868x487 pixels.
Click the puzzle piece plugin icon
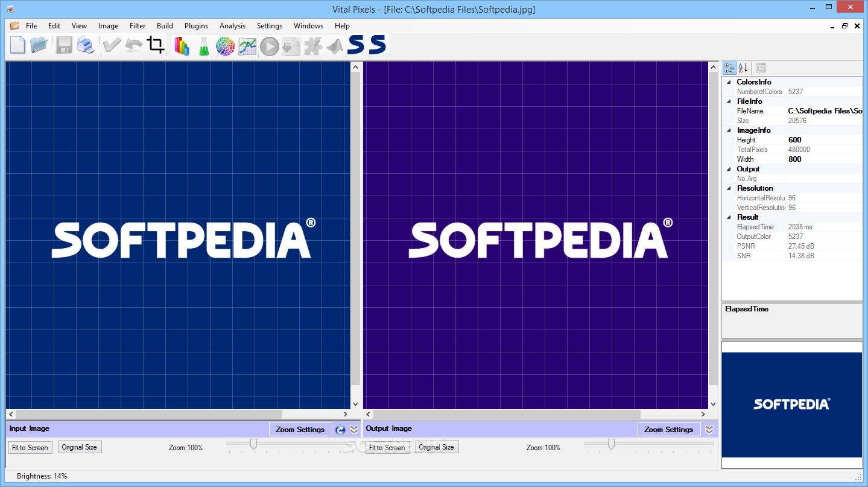(312, 46)
